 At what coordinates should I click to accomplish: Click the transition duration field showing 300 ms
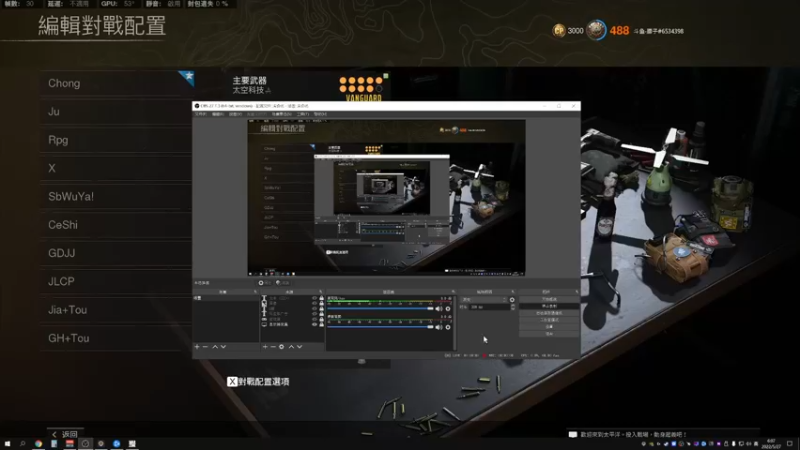489,307
